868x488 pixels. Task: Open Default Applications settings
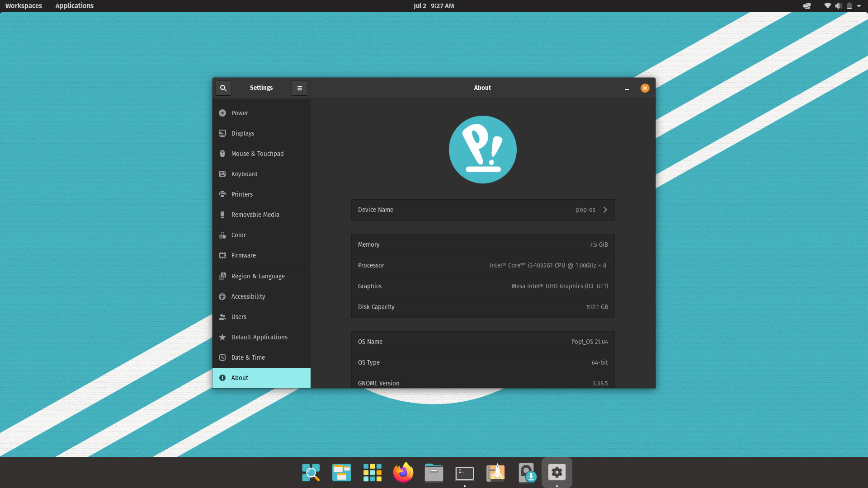click(259, 337)
